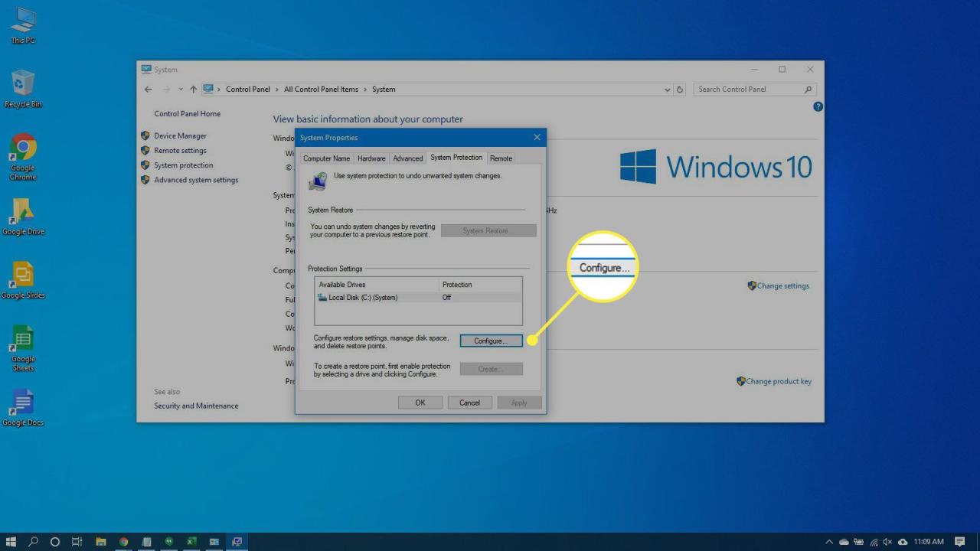Click the blue help question mark icon
The width and height of the screenshot is (980, 551).
[x=818, y=107]
